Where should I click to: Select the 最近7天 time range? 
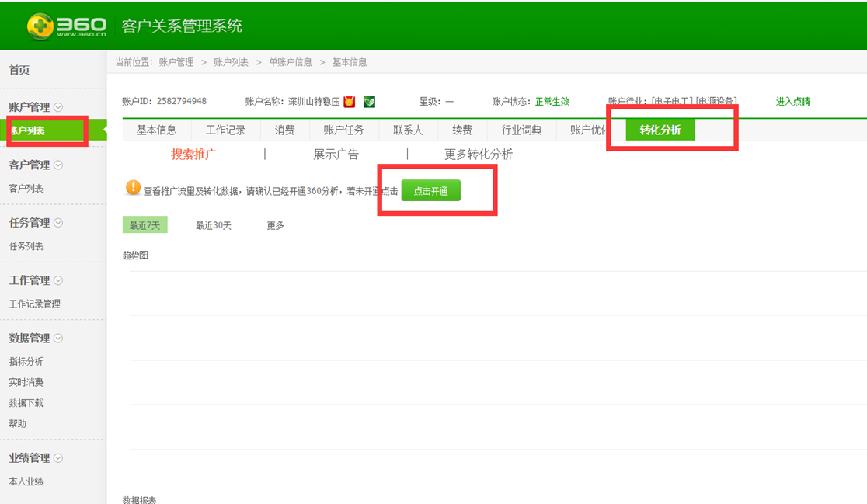click(144, 225)
